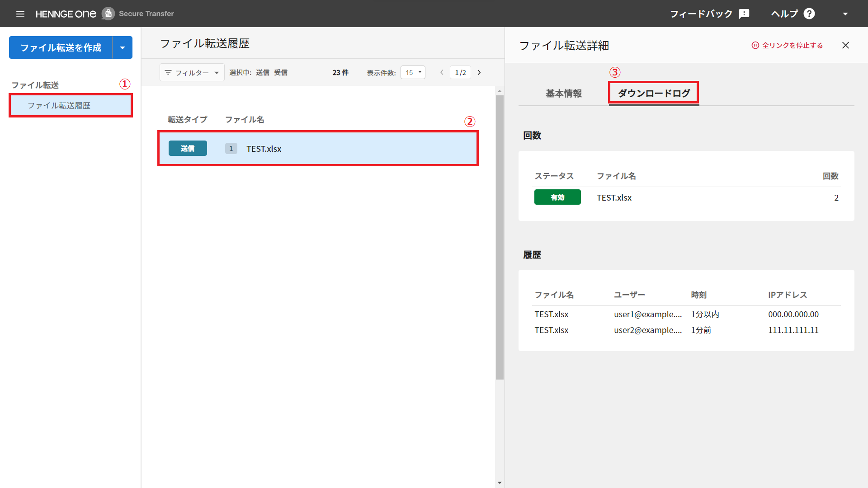Open the hamburger navigation menu

click(x=20, y=14)
